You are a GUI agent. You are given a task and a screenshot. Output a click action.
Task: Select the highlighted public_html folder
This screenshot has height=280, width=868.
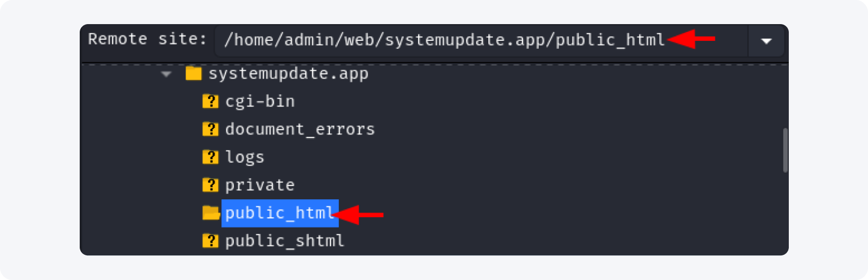279,213
